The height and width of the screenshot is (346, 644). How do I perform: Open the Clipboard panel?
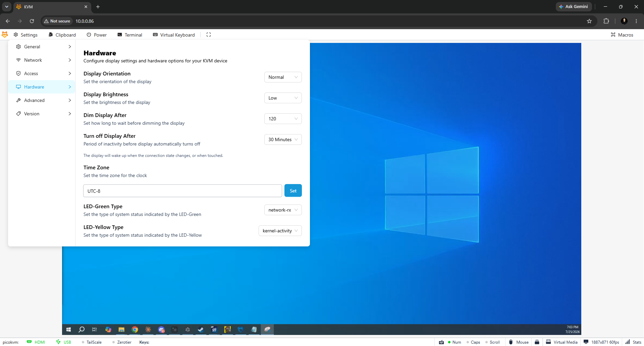[62, 35]
